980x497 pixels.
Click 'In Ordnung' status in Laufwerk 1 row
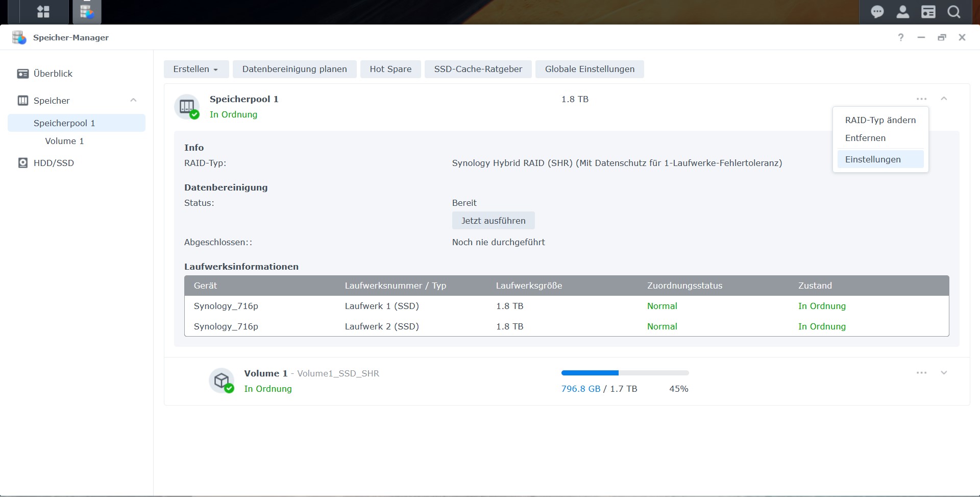tap(822, 306)
